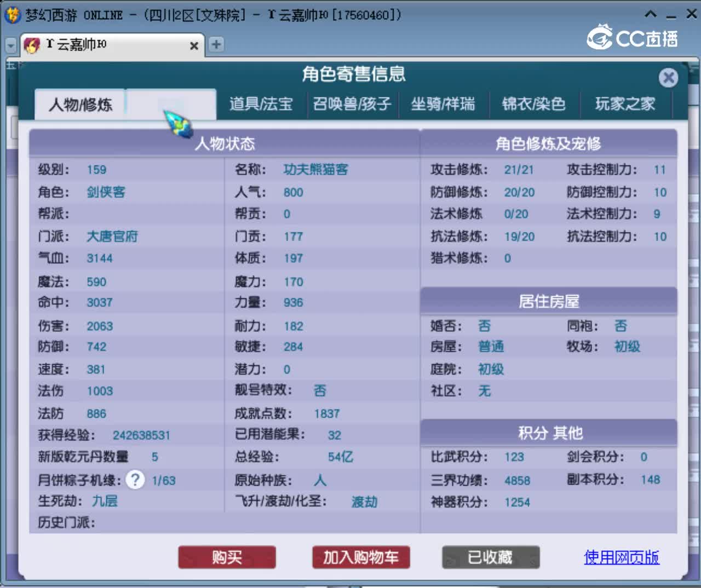Click the 神器积分 value 1254
The image size is (701, 588).
coord(517,502)
